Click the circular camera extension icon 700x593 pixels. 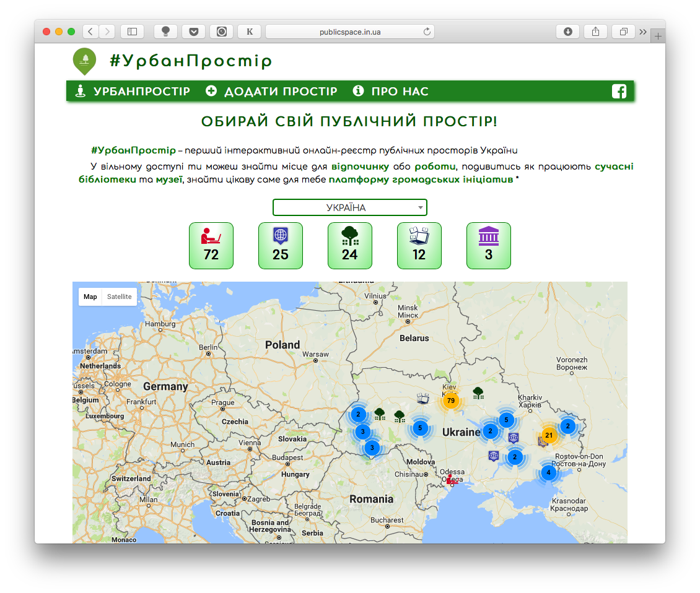point(221,32)
